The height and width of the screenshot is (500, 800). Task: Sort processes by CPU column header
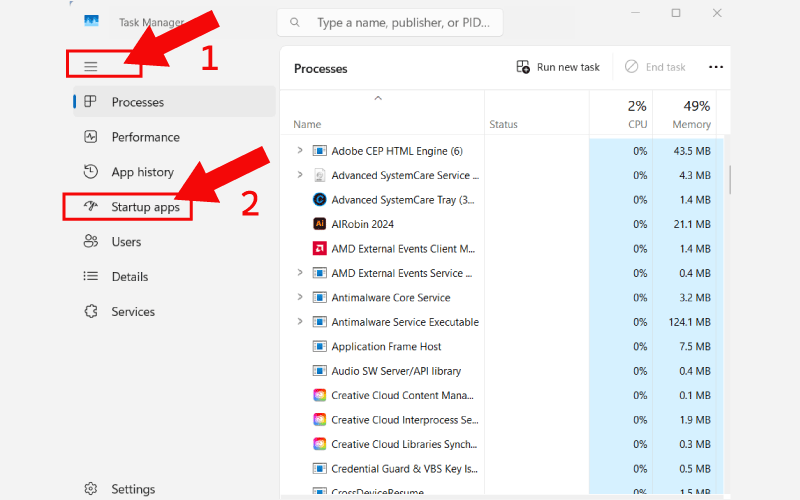637,124
